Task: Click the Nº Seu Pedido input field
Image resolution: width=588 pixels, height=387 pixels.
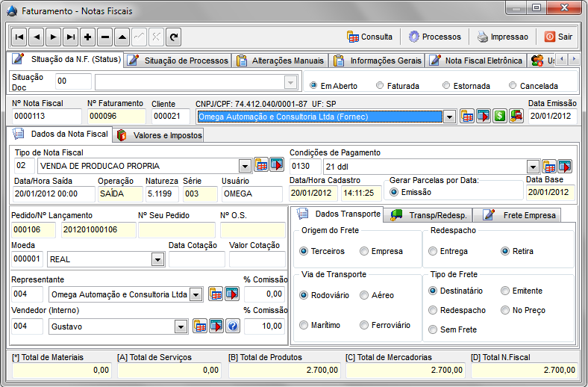Action: pyautogui.click(x=176, y=230)
